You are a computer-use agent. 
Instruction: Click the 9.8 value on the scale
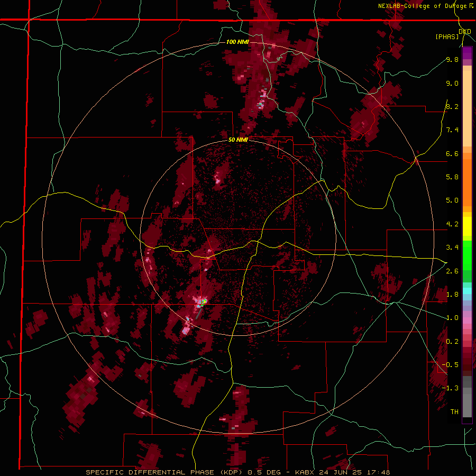coord(452,59)
